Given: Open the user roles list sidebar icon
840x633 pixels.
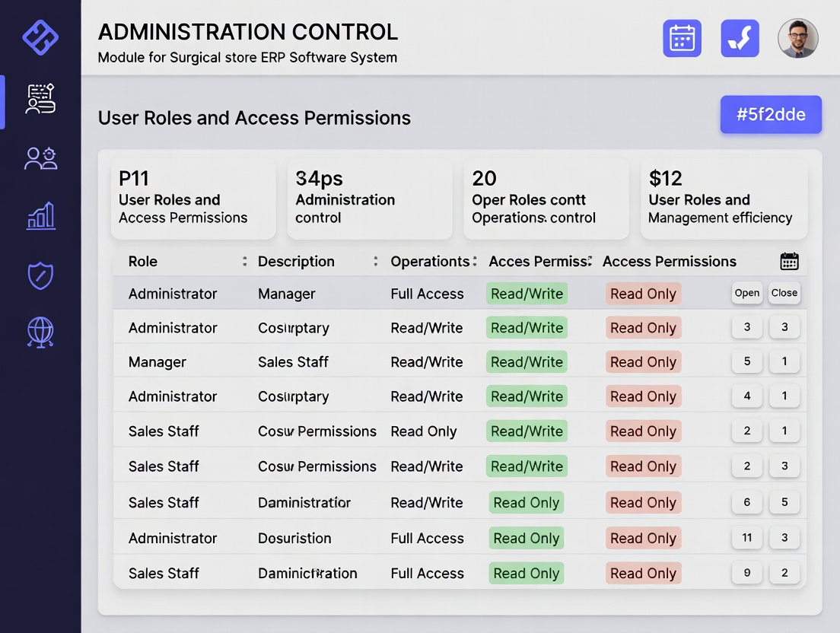Looking at the screenshot, I should point(40,100).
